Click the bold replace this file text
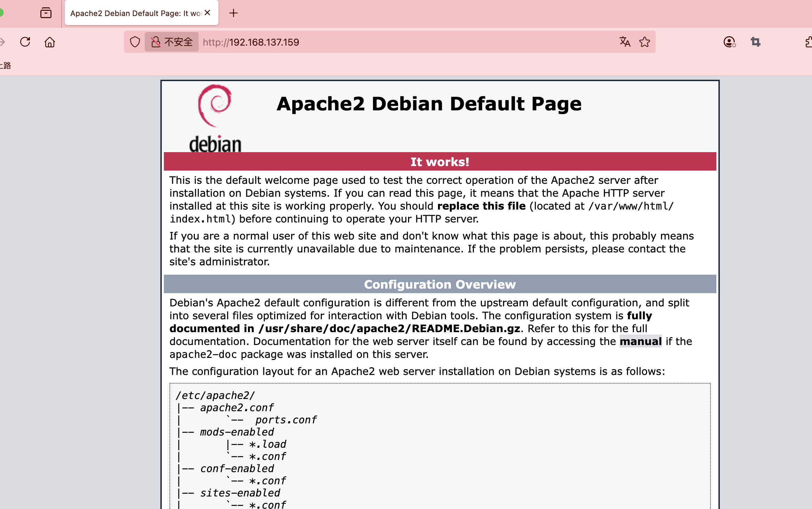Screen dimensions: 812x509 pyautogui.click(x=481, y=206)
